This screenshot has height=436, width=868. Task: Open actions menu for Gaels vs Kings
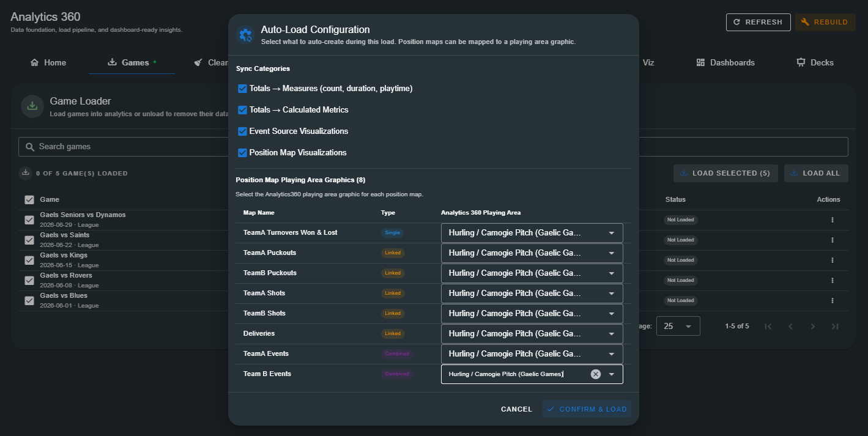tap(833, 260)
